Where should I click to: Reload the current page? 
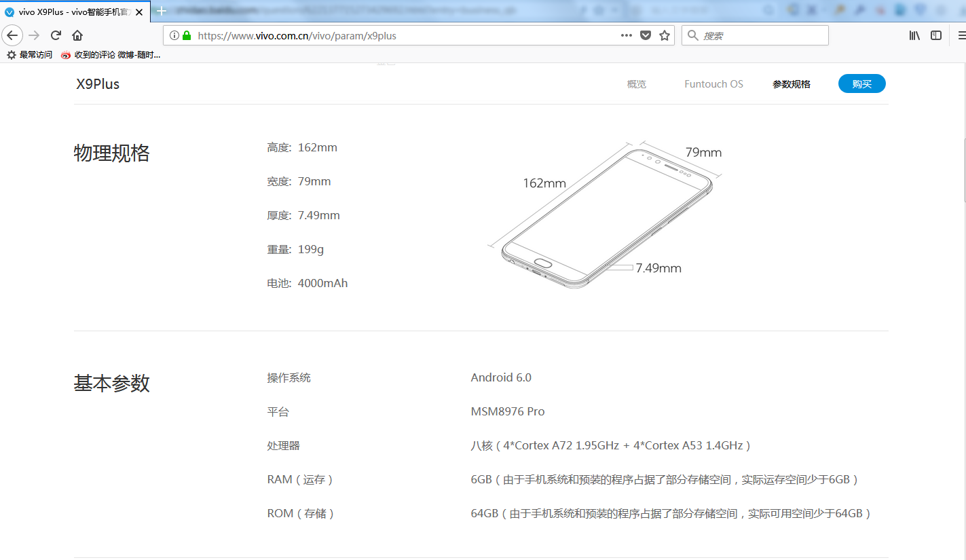[x=56, y=35]
